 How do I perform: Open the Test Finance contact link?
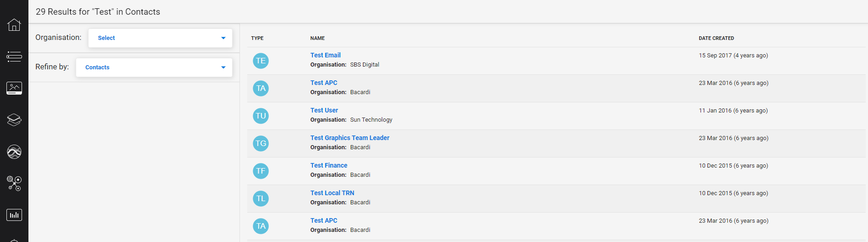pos(328,165)
